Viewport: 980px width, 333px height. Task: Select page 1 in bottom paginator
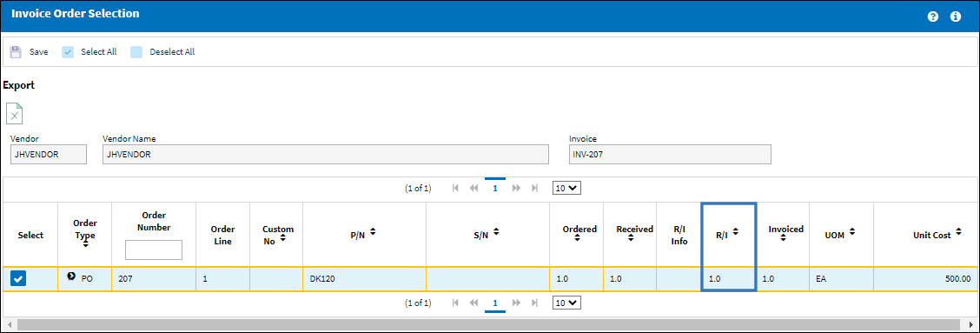tap(495, 303)
